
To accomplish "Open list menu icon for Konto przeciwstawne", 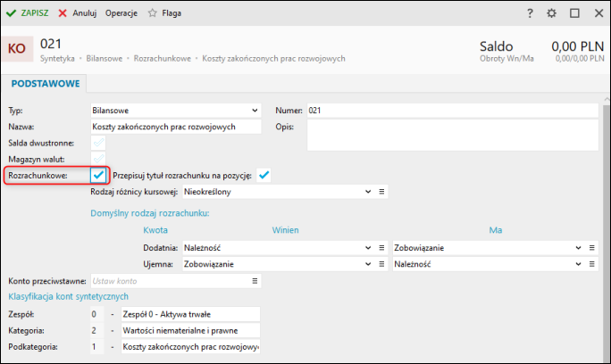I will pos(255,281).
